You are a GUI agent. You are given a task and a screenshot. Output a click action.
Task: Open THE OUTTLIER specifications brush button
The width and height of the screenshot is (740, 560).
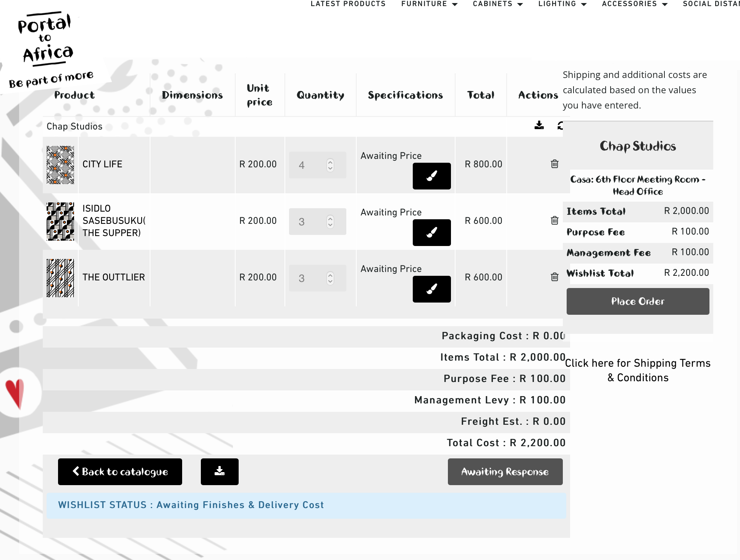[431, 289]
